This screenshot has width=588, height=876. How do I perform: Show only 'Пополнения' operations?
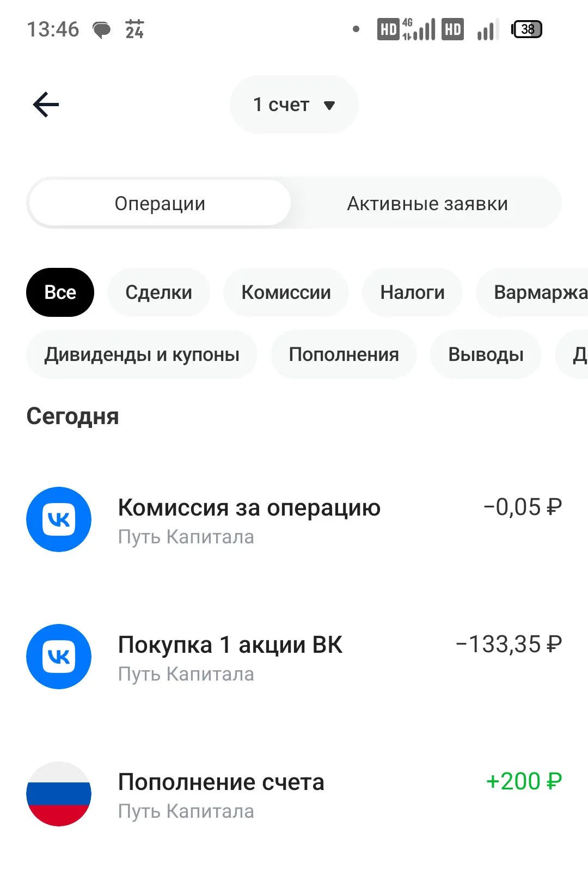(x=344, y=354)
